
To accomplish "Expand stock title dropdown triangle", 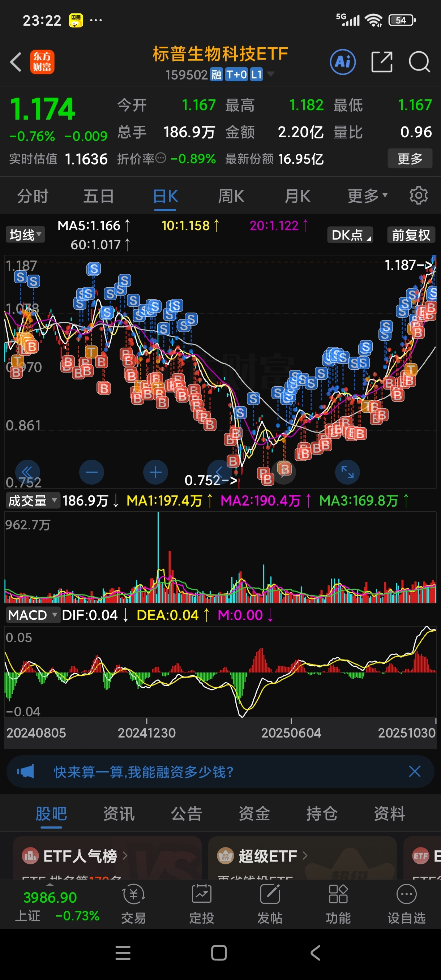I will click(x=270, y=74).
